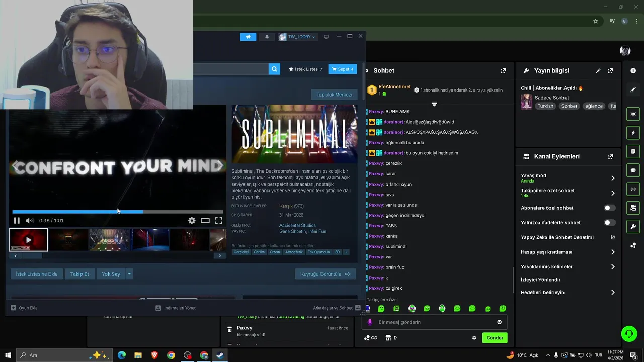Click the Steam store search magnifier
The image size is (644, 362).
point(274,69)
